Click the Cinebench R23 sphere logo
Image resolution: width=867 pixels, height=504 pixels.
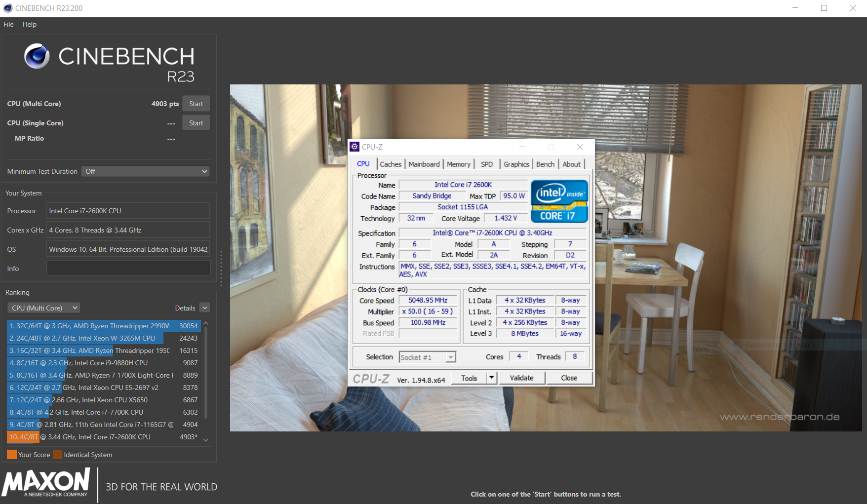pyautogui.click(x=37, y=56)
